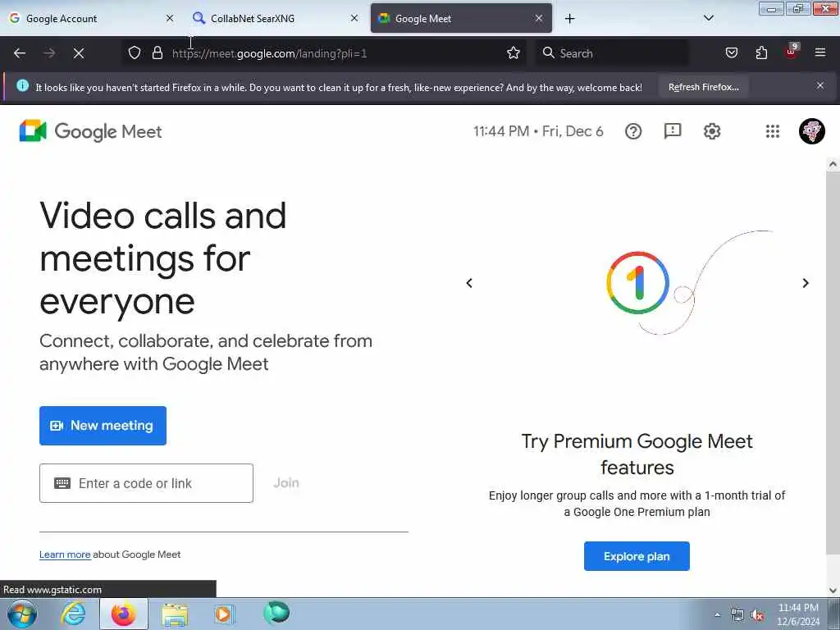Open the tracking protection shield icon
840x630 pixels.
point(135,53)
